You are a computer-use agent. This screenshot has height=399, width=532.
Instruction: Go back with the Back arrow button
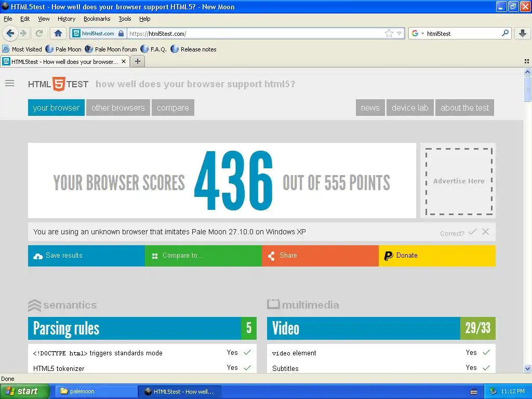10,33
